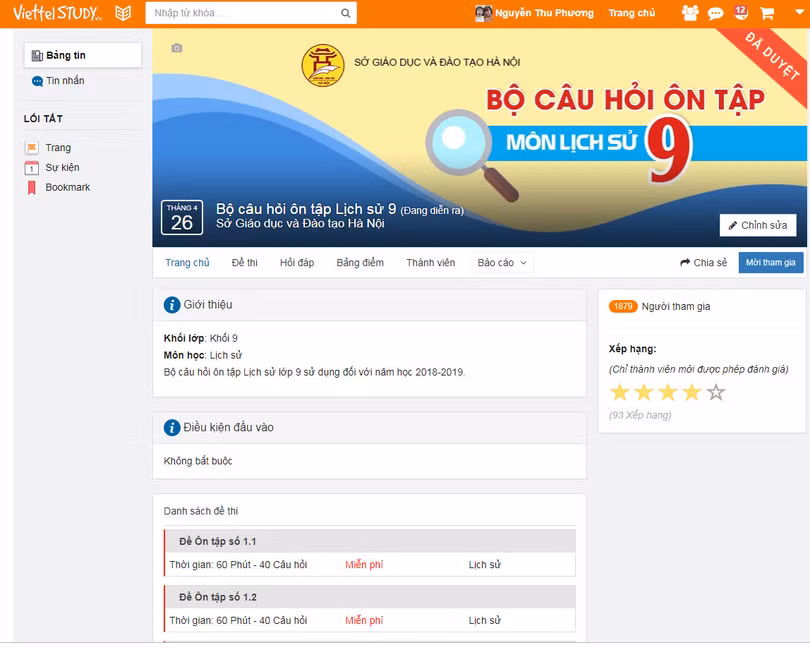This screenshot has width=810, height=648.
Task: Click the Mời tham gia button
Action: [770, 262]
